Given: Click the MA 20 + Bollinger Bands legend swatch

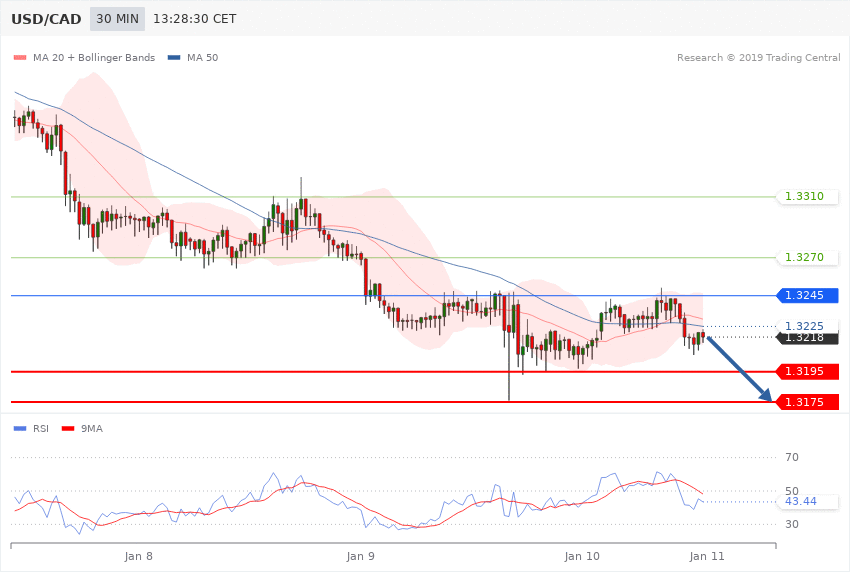Looking at the screenshot, I should (x=20, y=57).
